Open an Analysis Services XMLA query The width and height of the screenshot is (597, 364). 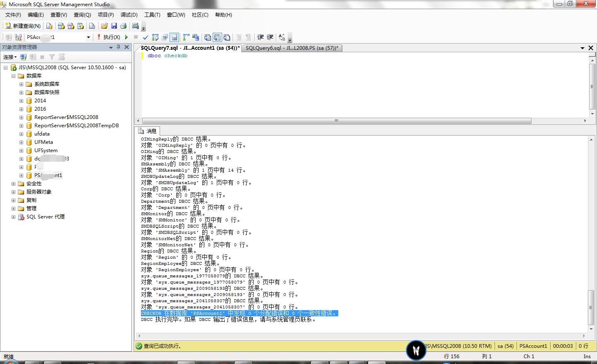80,26
